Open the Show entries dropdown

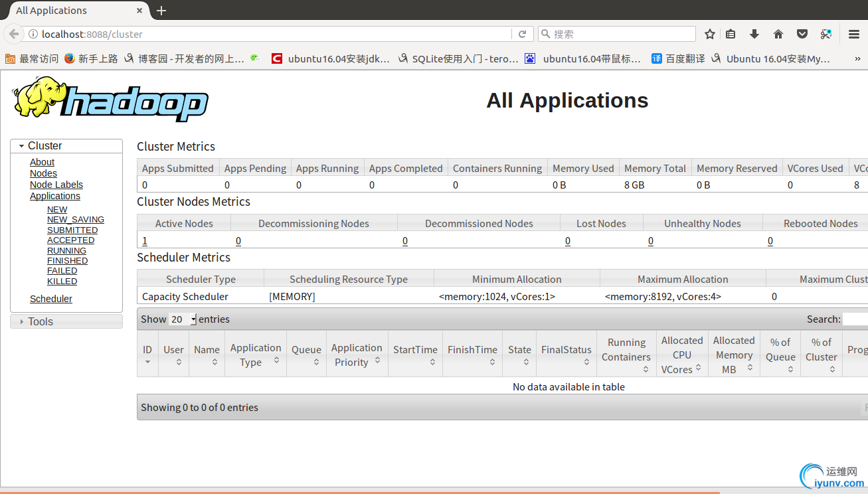tap(183, 319)
